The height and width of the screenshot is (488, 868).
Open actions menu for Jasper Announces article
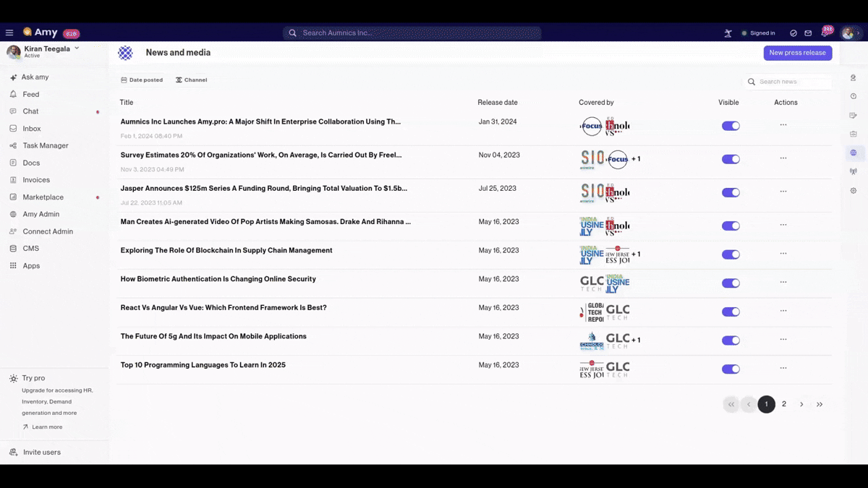pyautogui.click(x=783, y=192)
